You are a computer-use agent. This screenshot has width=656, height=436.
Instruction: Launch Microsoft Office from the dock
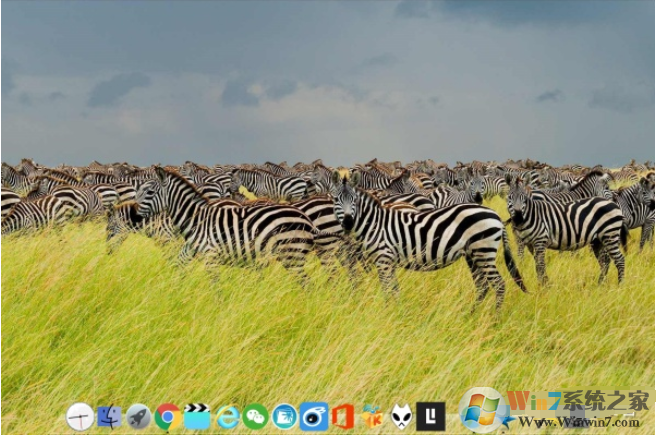coord(343,417)
